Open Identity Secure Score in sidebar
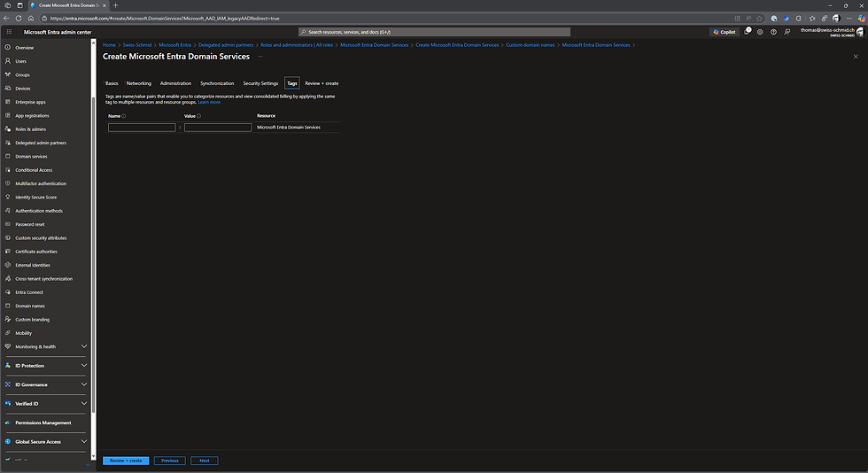 pyautogui.click(x=36, y=198)
